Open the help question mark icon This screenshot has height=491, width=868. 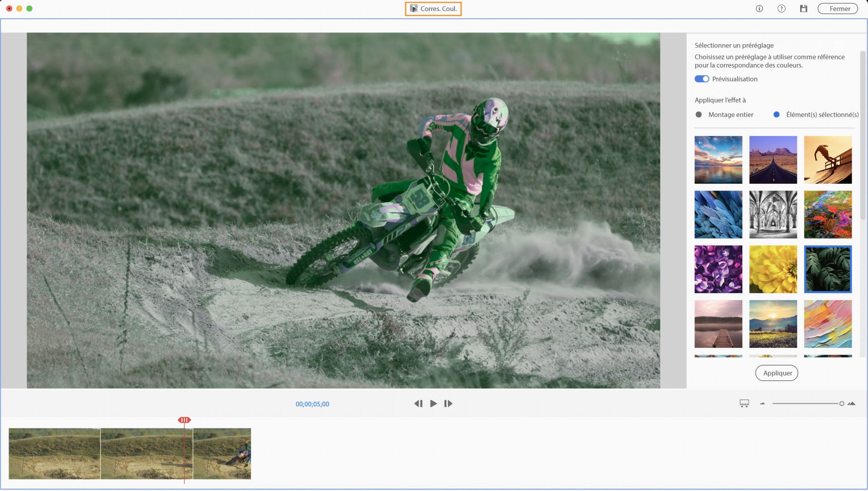781,9
